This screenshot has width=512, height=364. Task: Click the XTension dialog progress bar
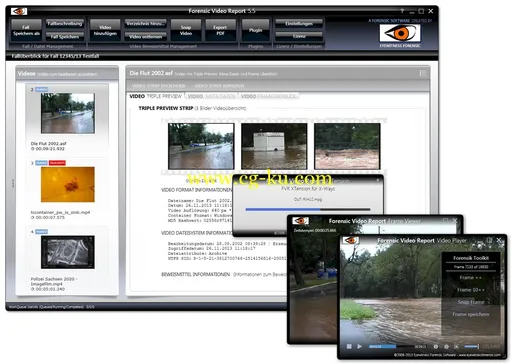[x=308, y=210]
